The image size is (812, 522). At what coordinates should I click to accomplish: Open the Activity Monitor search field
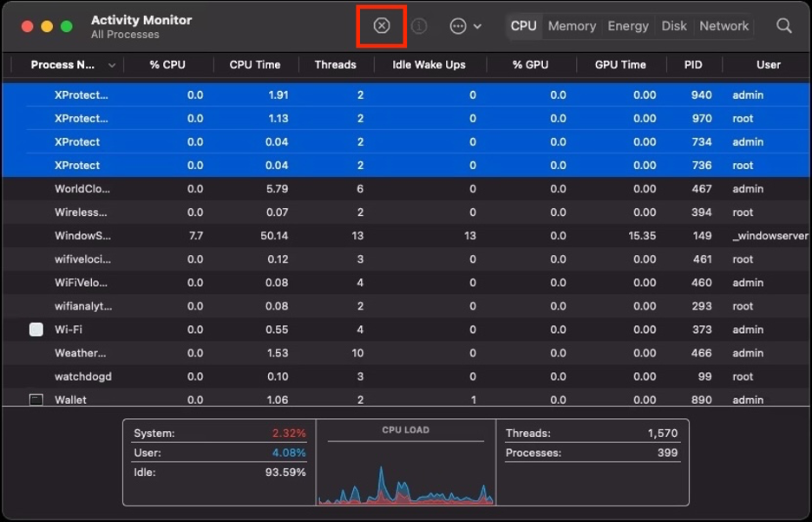[783, 26]
